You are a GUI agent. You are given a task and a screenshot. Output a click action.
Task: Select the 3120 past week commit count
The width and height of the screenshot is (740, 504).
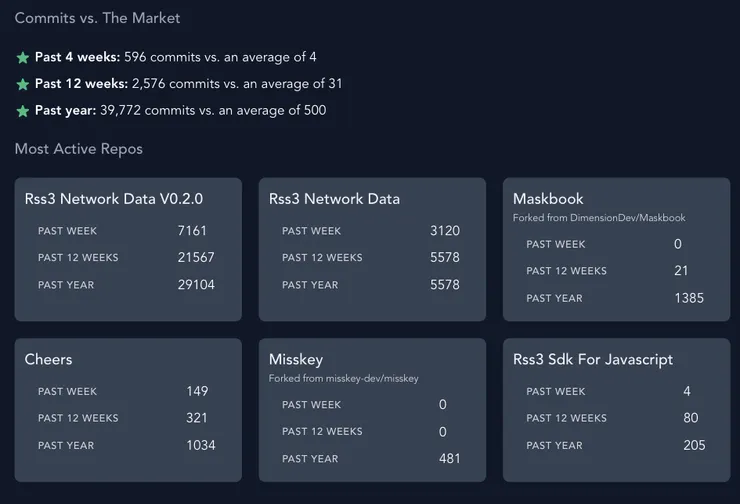tap(445, 231)
